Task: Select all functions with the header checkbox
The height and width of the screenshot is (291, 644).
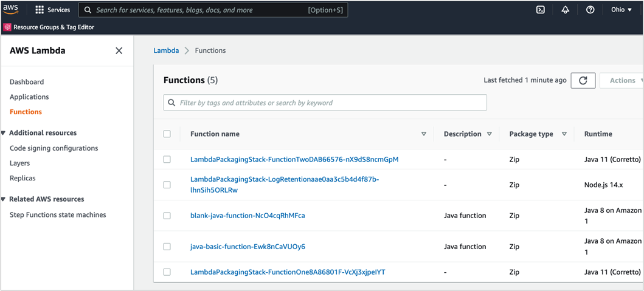Action: point(167,134)
